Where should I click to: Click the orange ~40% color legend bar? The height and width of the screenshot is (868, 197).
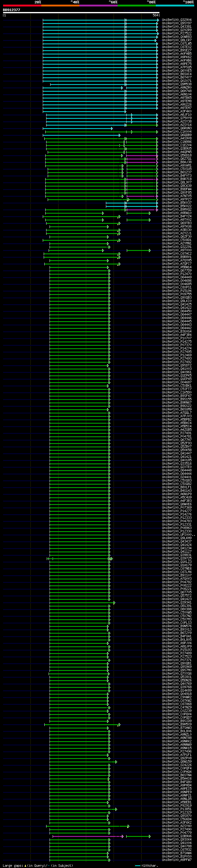(61, 6)
